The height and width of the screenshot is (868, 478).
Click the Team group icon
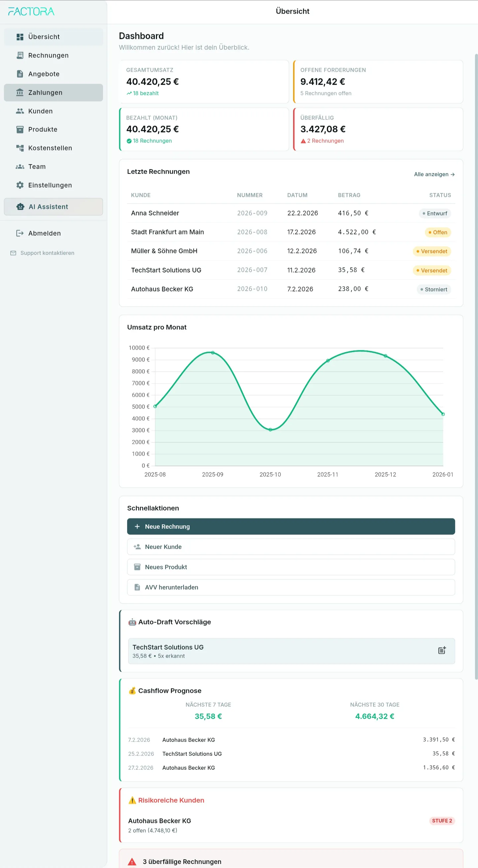[x=20, y=166]
